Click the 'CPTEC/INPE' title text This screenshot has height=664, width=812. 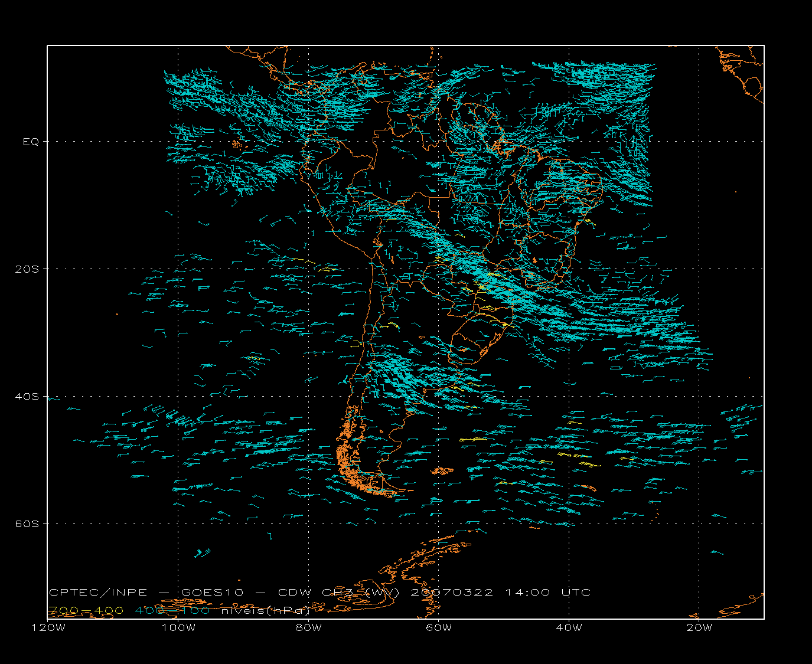[98, 593]
